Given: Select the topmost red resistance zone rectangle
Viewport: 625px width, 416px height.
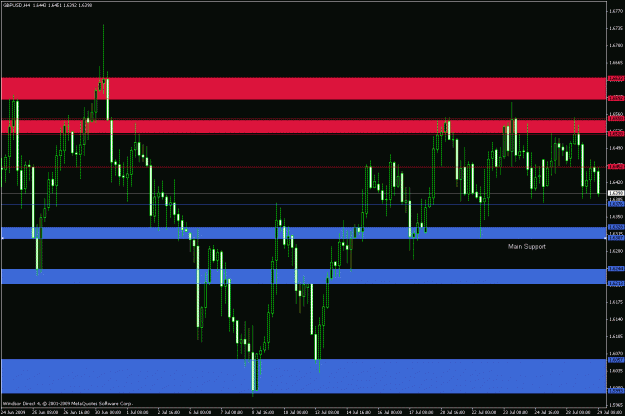Looking at the screenshot, I should click(304, 88).
